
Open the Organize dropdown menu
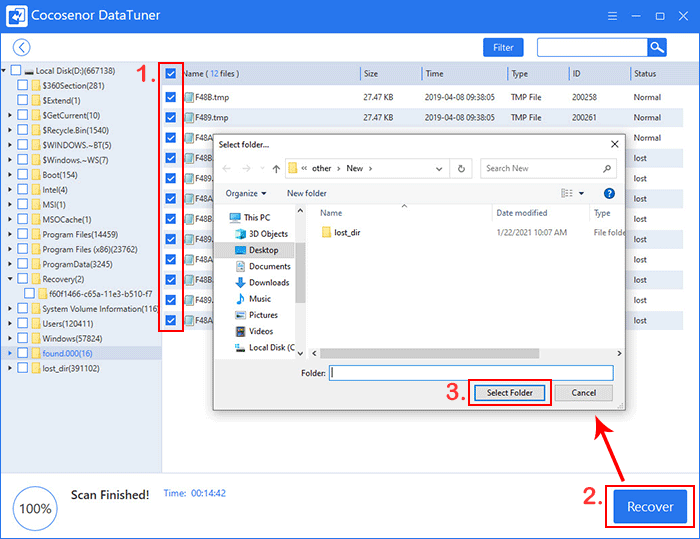pyautogui.click(x=246, y=193)
